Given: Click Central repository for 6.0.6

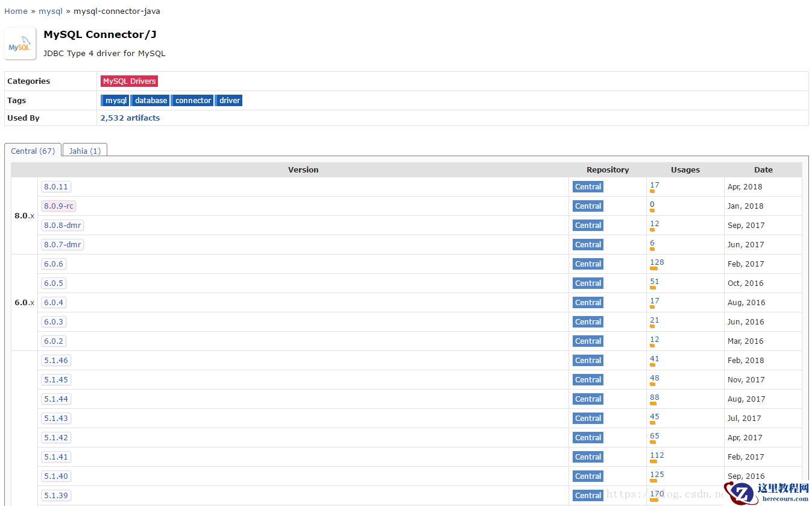Looking at the screenshot, I should coord(588,264).
